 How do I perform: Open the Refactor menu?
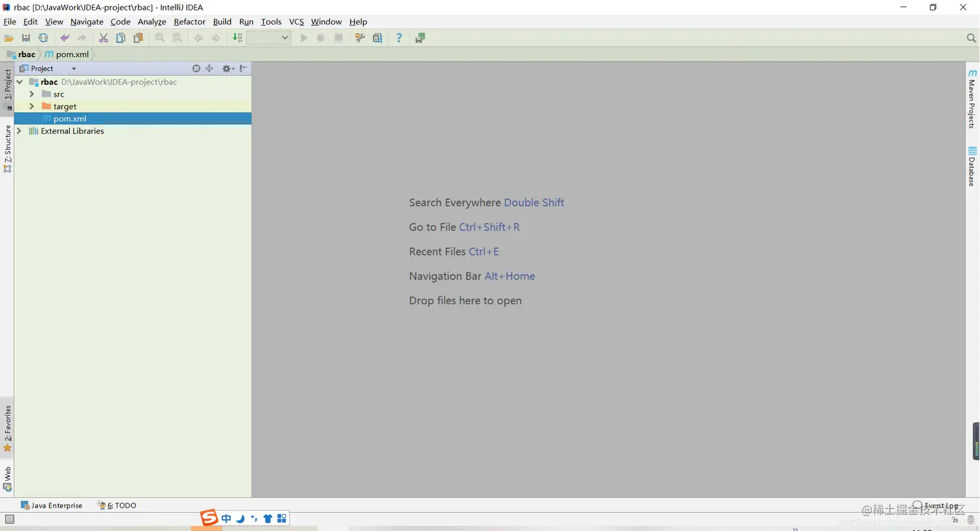(x=189, y=21)
